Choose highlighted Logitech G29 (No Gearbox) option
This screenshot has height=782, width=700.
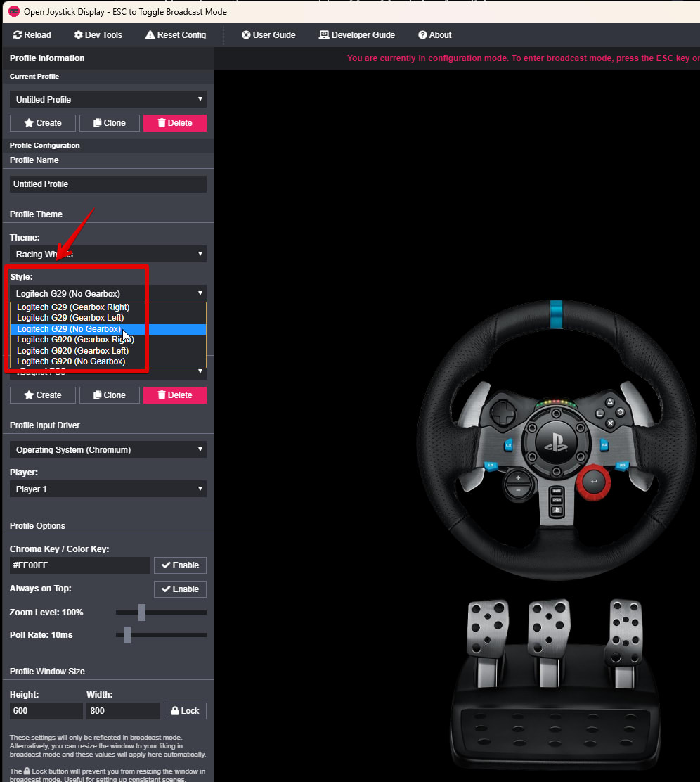[x=108, y=329]
